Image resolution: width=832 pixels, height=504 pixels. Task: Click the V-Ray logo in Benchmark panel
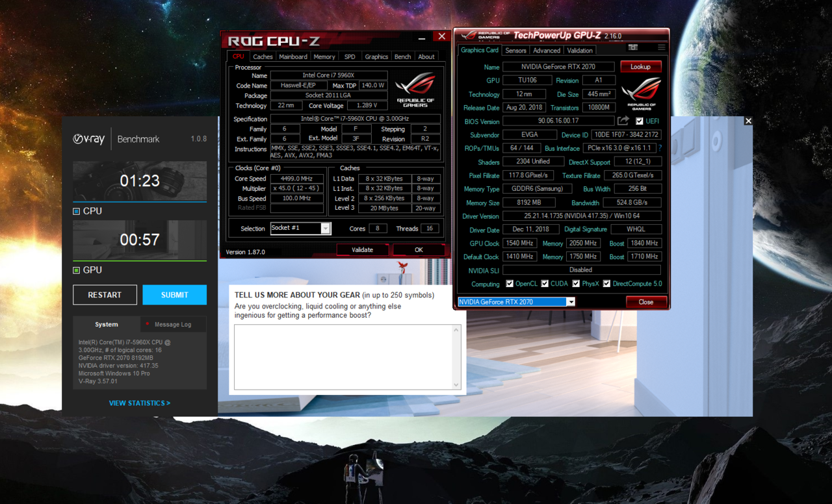click(x=88, y=139)
